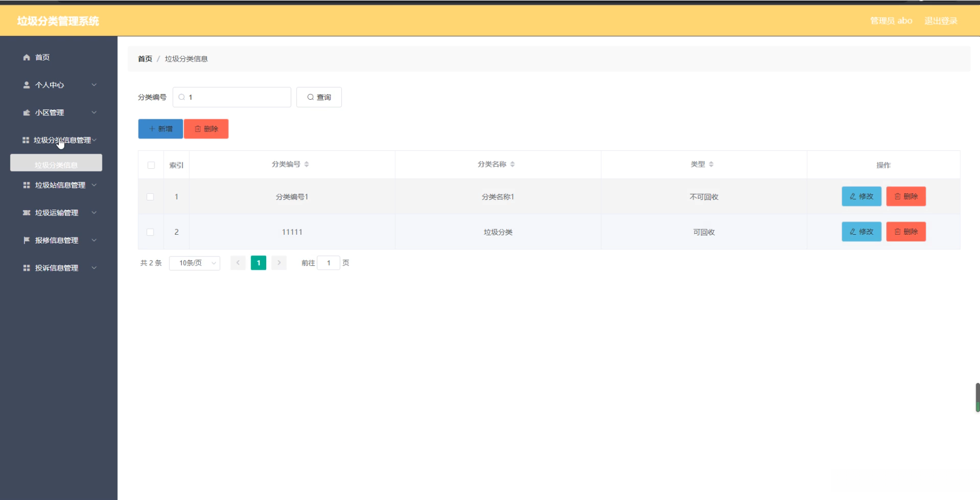Click page number 1 in pagination

tap(259, 263)
